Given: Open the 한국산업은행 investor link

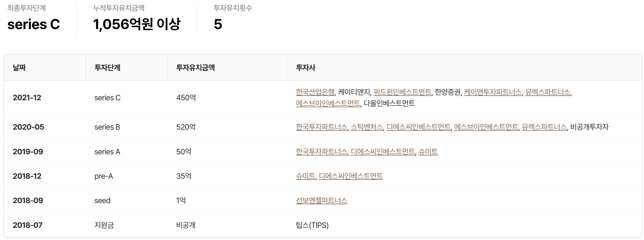Looking at the screenshot, I should tap(315, 92).
